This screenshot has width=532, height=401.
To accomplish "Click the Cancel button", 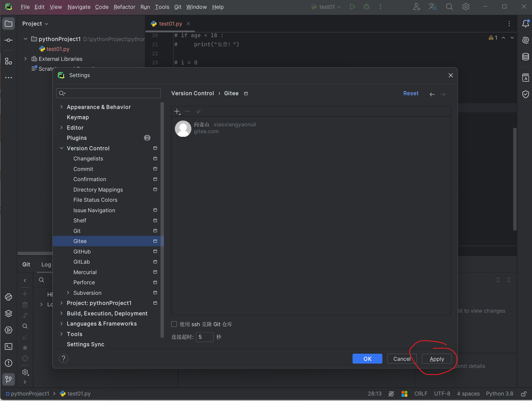I will point(402,359).
